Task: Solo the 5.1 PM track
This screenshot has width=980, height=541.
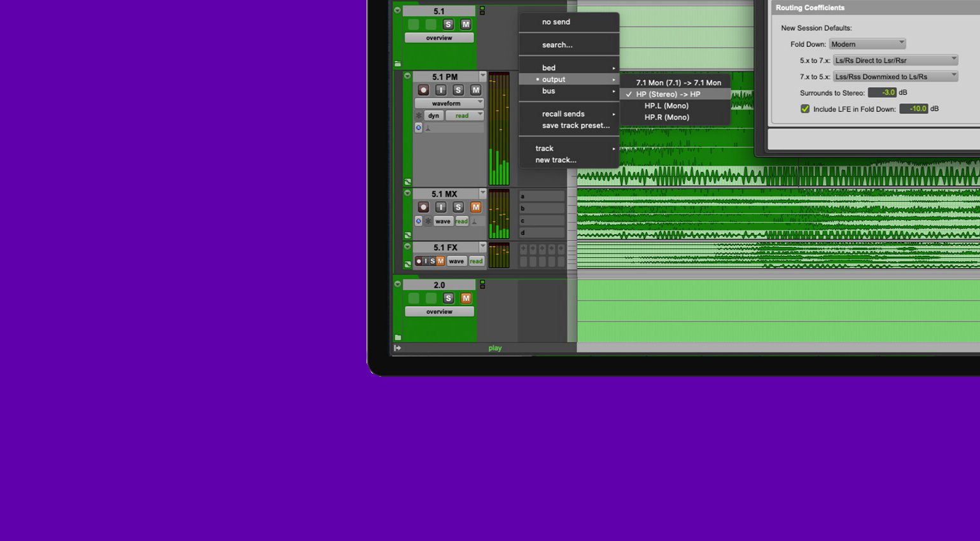Action: (x=458, y=90)
